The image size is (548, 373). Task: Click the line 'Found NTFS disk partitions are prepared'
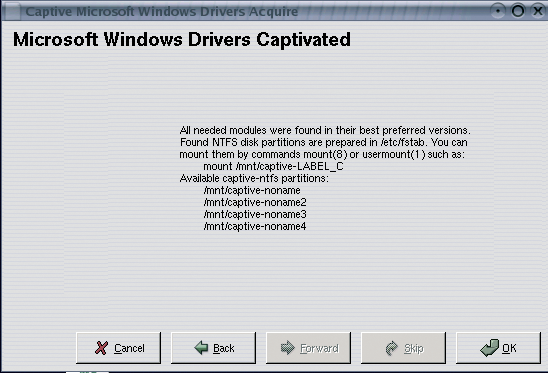click(324, 142)
